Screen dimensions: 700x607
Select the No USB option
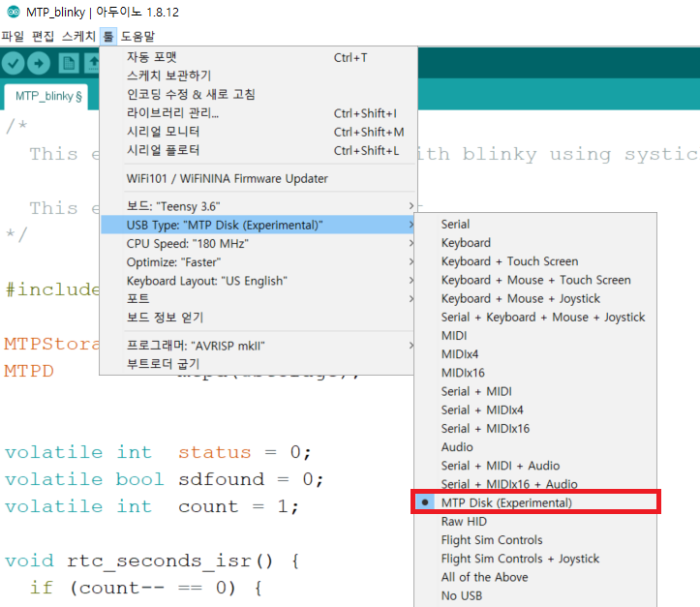(535, 596)
